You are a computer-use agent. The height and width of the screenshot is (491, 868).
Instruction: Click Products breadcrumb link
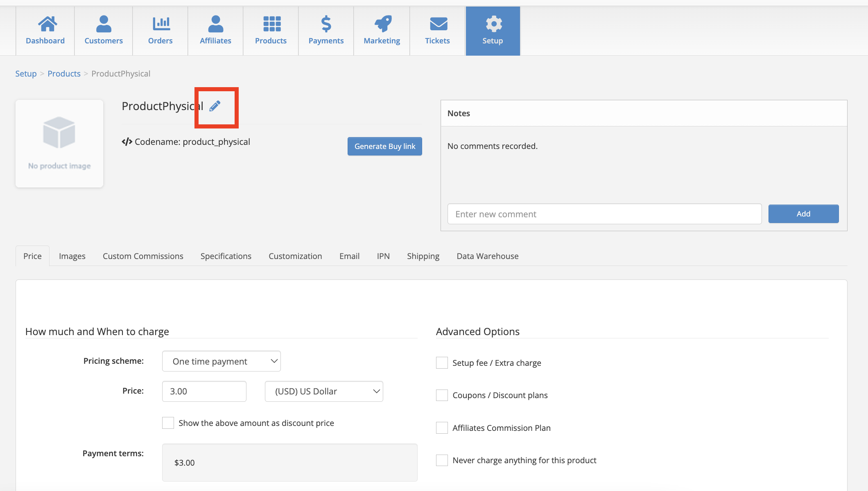coord(64,74)
